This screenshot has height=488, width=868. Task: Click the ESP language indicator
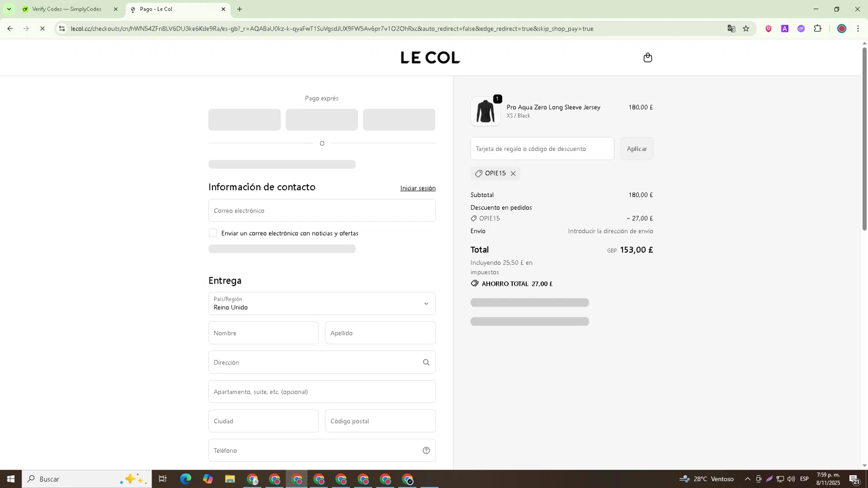pos(804,479)
